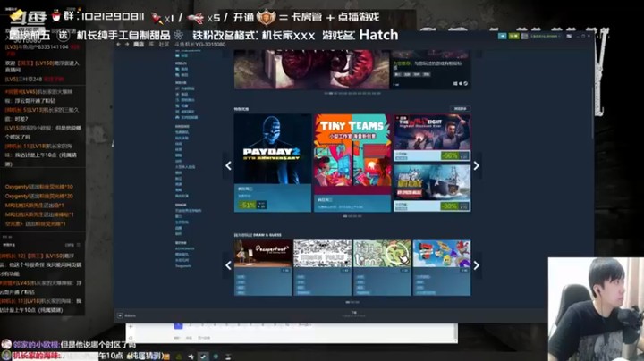
Task: Click the -51% discount badge on PAYDAY 2
Action: point(247,205)
